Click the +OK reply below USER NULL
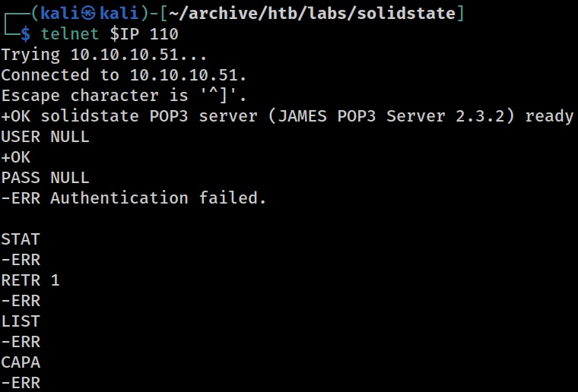The height and width of the screenshot is (392, 578). [x=16, y=157]
